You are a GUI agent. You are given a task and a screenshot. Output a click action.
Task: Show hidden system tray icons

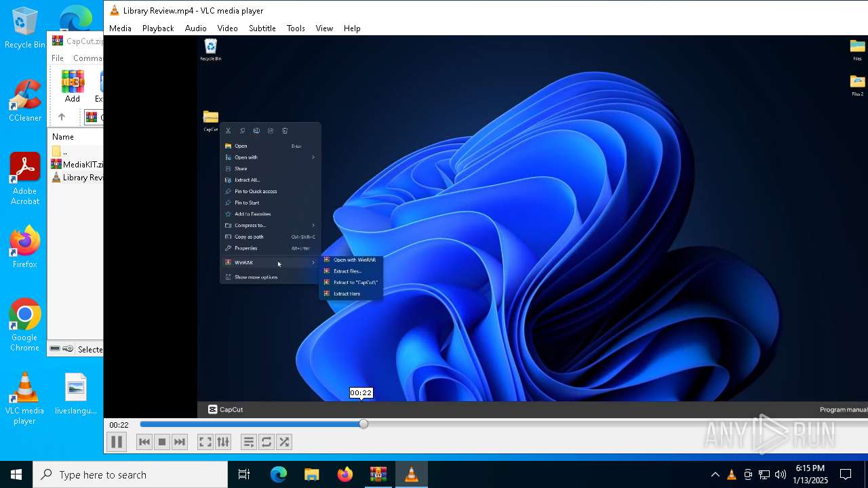click(715, 474)
